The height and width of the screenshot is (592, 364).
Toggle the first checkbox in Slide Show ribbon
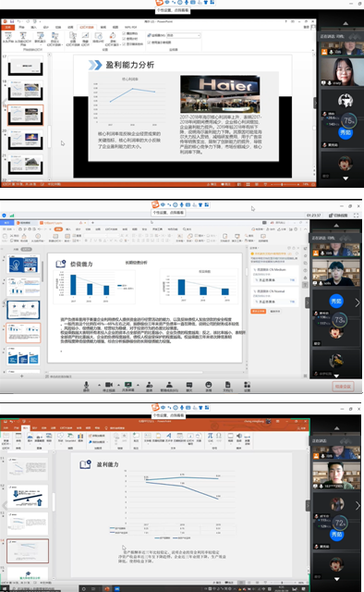click(x=124, y=33)
